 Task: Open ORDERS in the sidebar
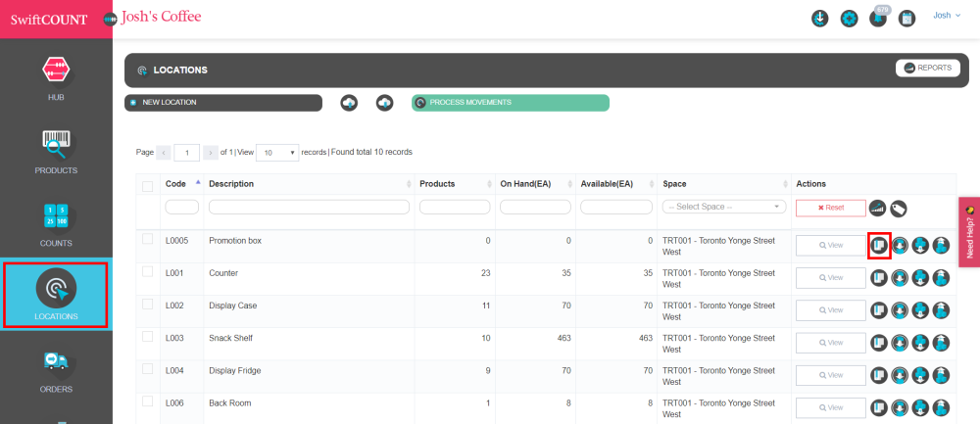point(56,371)
